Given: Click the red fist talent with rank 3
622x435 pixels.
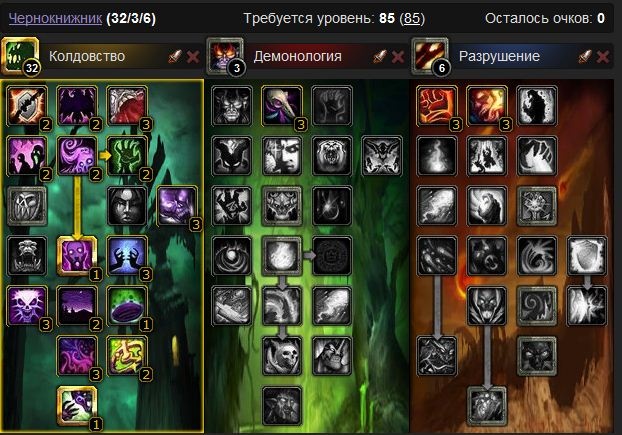Looking at the screenshot, I should 437,106.
